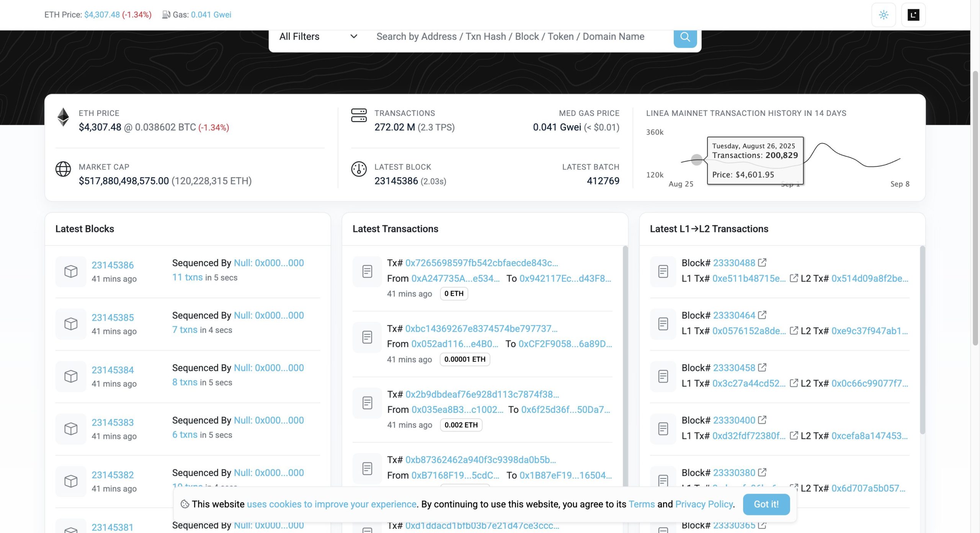The image size is (980, 533).
Task: Toggle light mode with the sun icon
Action: point(884,15)
